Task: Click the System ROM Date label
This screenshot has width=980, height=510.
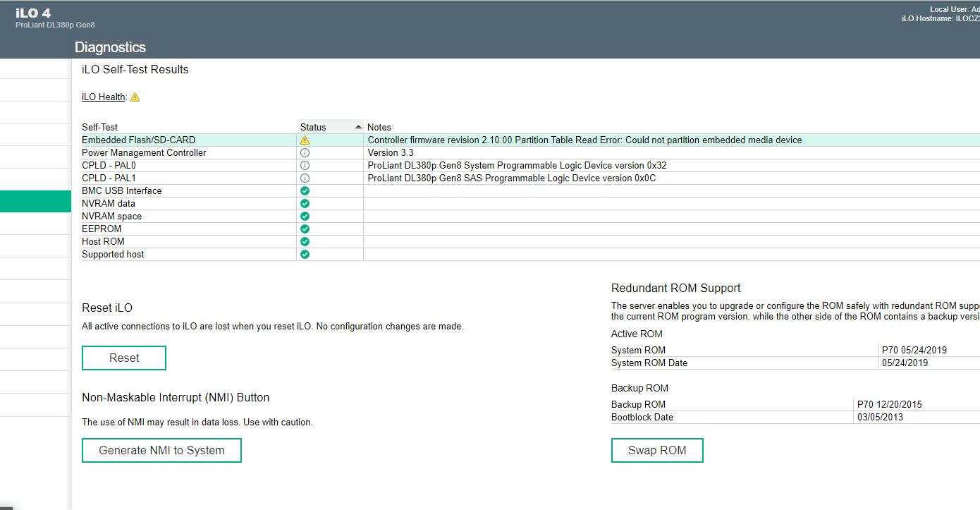Action: [x=649, y=363]
